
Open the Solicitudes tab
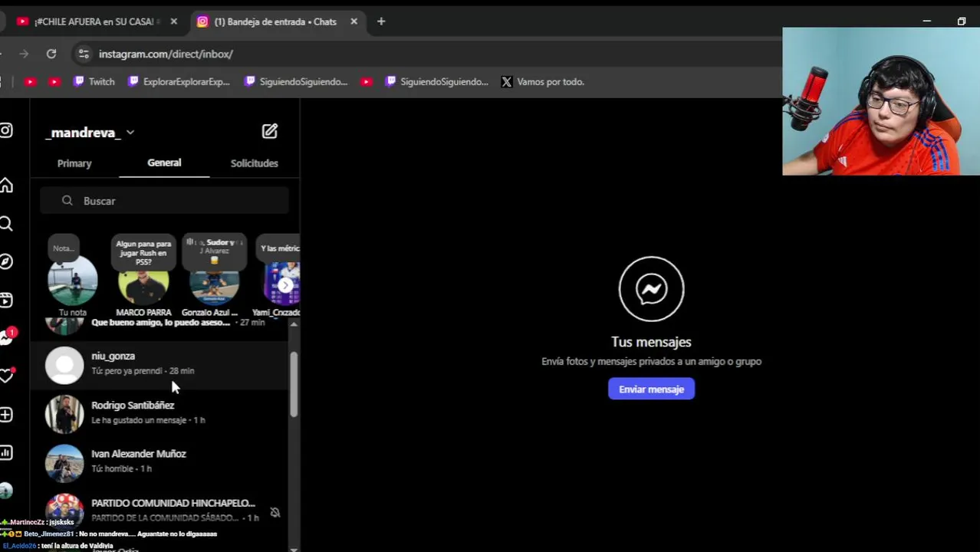254,163
